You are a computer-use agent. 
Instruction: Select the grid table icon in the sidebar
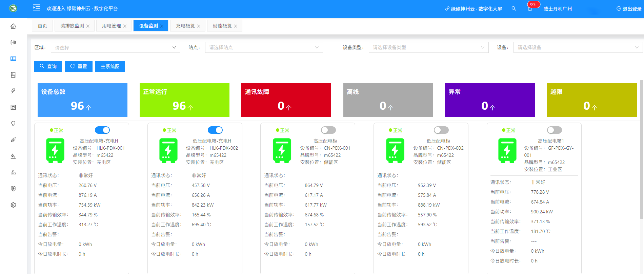(13, 59)
